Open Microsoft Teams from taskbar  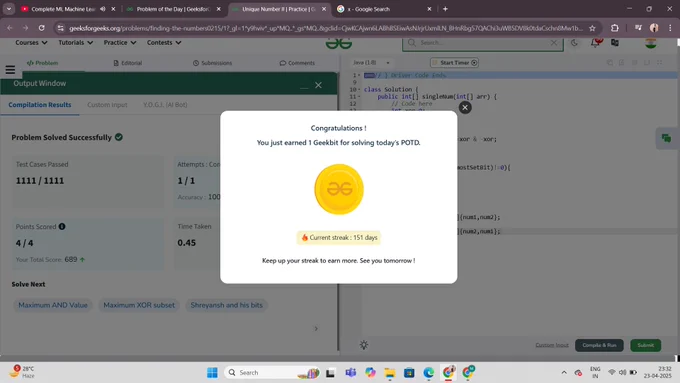click(350, 373)
